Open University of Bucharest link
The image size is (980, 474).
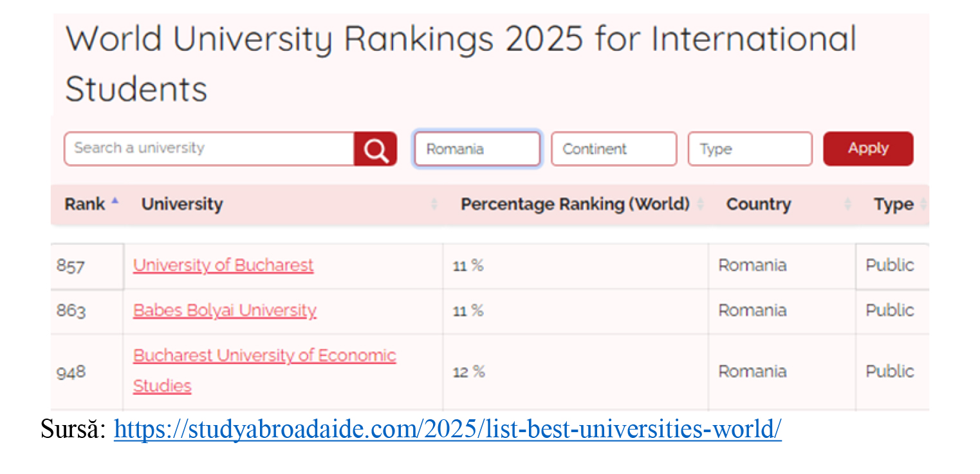pyautogui.click(x=223, y=265)
